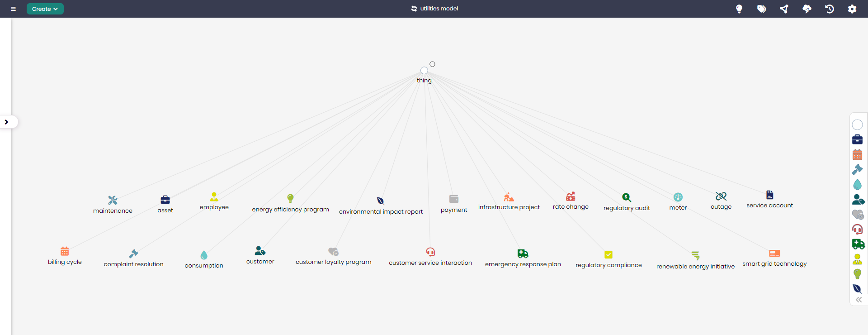Select the consumption droplet node
868x335 pixels.
[204, 255]
